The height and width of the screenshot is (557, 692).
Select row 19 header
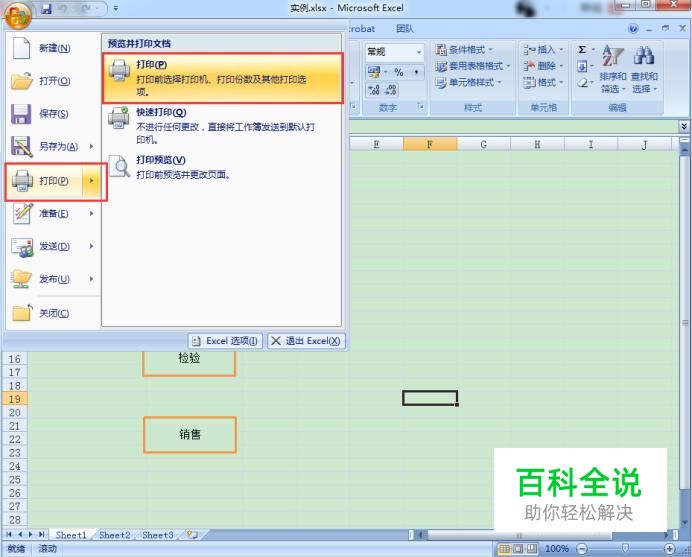pos(15,399)
